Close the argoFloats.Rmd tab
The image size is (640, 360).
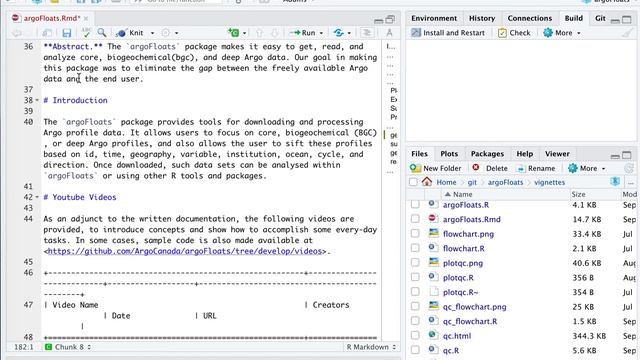coord(86,18)
